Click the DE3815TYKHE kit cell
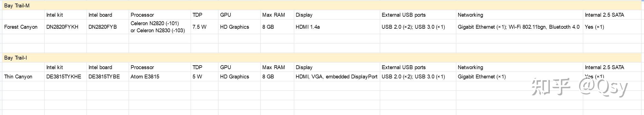The height and width of the screenshot is (115, 644). pyautogui.click(x=64, y=76)
